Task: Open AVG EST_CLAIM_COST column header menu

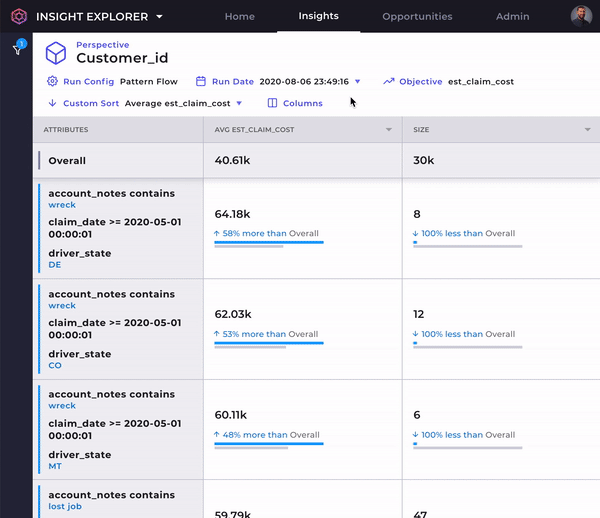Action: click(389, 130)
